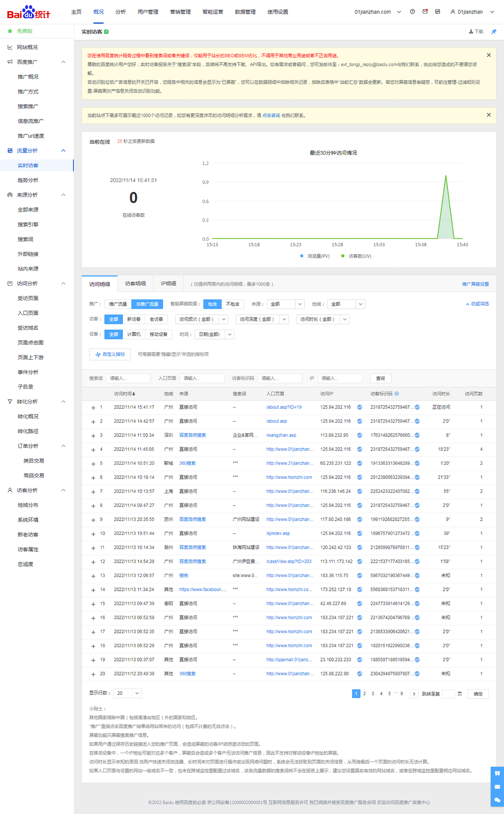Open the rows-per-page 显示行数 dropdown
This screenshot has height=814, width=504.
tap(127, 693)
